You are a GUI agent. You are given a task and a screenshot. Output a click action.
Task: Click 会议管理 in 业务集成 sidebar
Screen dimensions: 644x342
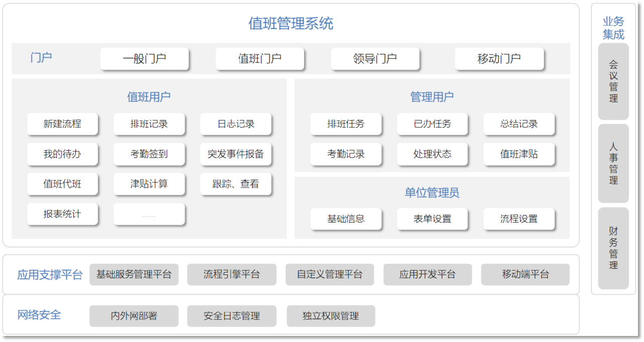click(x=612, y=82)
